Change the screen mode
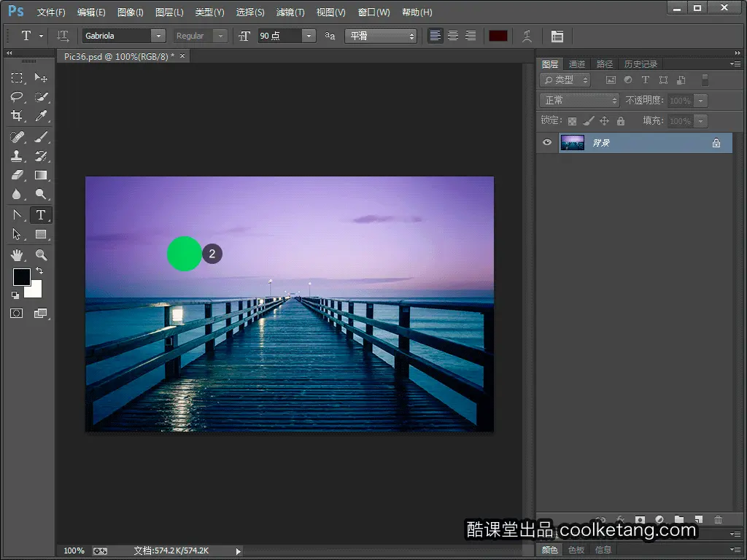This screenshot has height=560, width=747. (41, 314)
